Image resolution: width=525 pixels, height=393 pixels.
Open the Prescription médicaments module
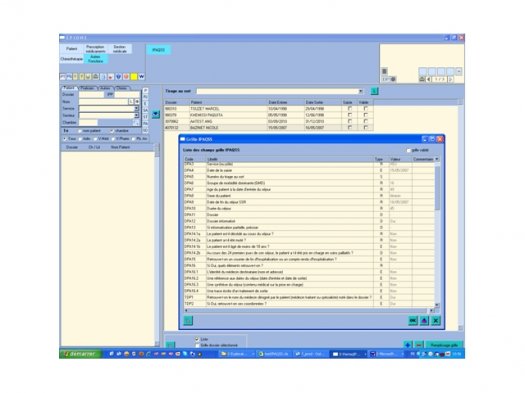tap(95, 49)
